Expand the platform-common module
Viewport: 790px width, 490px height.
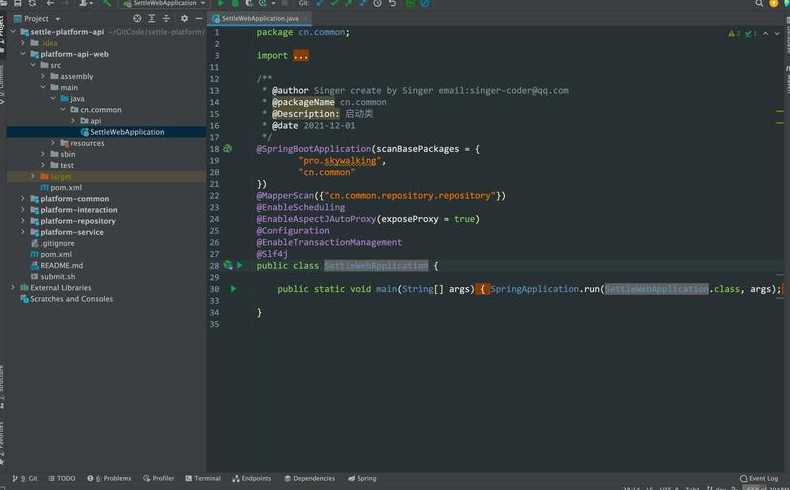click(x=23, y=198)
